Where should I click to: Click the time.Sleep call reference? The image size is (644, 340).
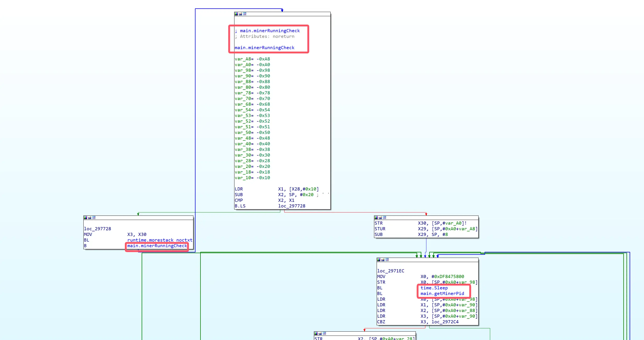click(434, 288)
